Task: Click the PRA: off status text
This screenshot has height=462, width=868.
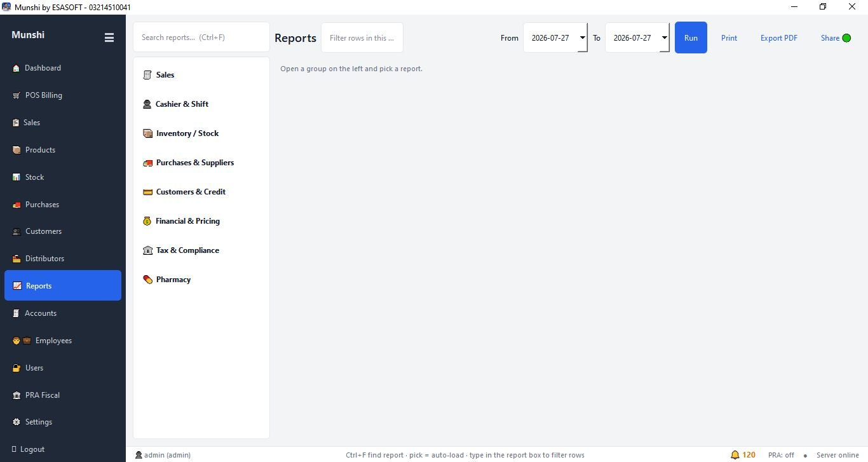Action: point(781,455)
